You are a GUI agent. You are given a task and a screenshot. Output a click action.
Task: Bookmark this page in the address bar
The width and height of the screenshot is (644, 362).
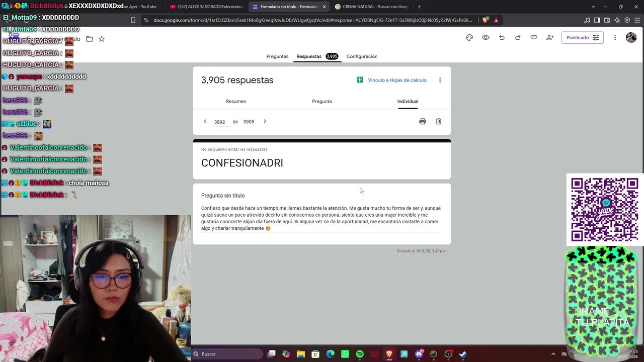(x=133, y=20)
